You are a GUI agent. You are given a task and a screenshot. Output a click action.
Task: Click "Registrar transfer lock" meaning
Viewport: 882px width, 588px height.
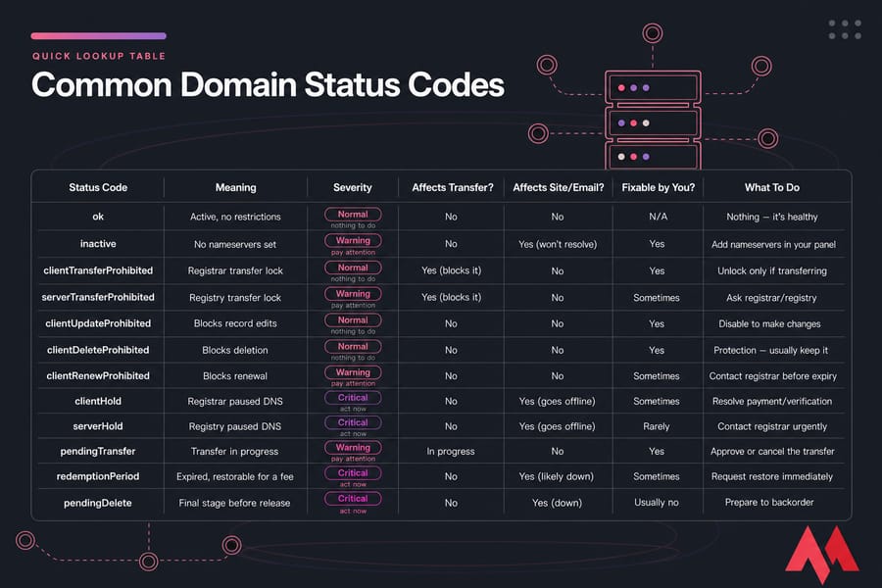tap(235, 270)
